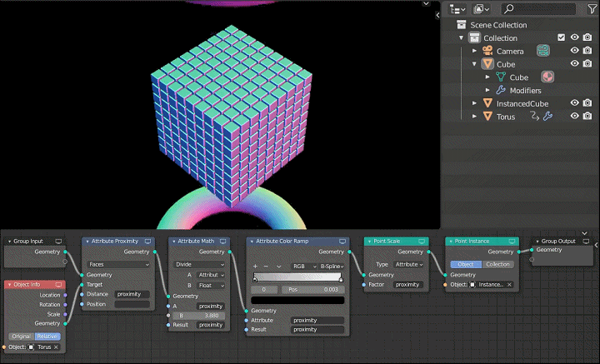Add a color stop with plus icon
Screen dimensions: 600x364
click(256, 266)
